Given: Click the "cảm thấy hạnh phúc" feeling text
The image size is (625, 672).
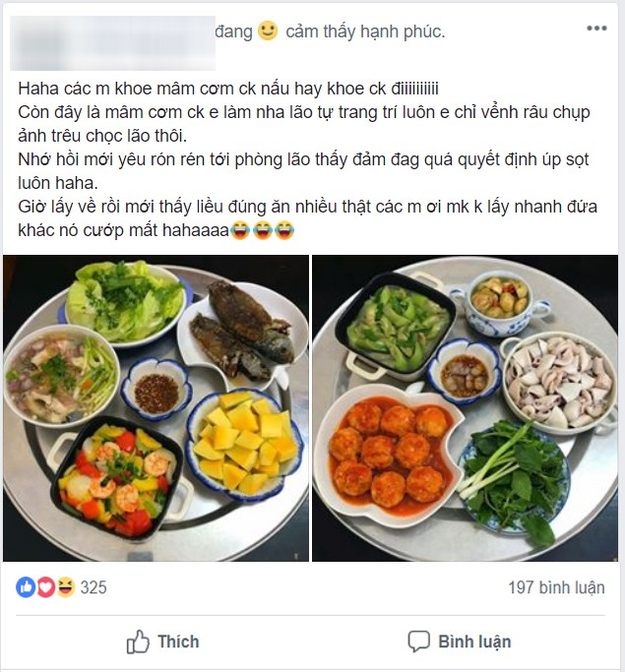Looking at the screenshot, I should point(365,32).
